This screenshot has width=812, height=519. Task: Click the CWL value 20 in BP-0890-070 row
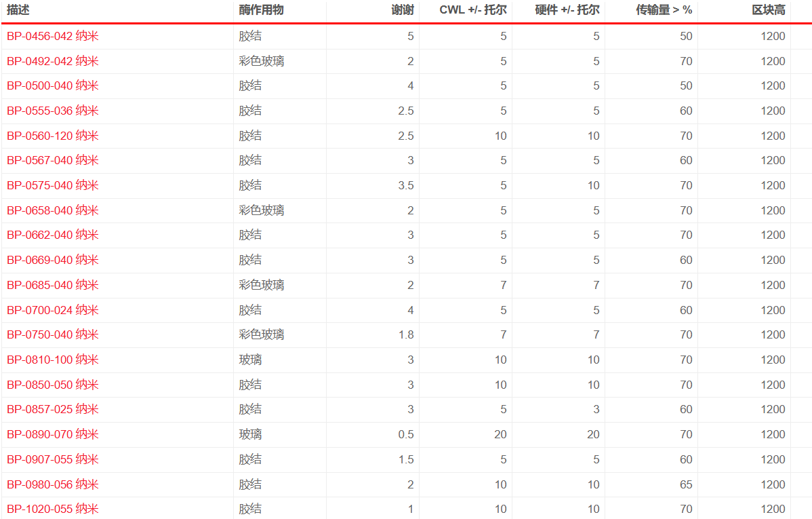click(x=500, y=434)
